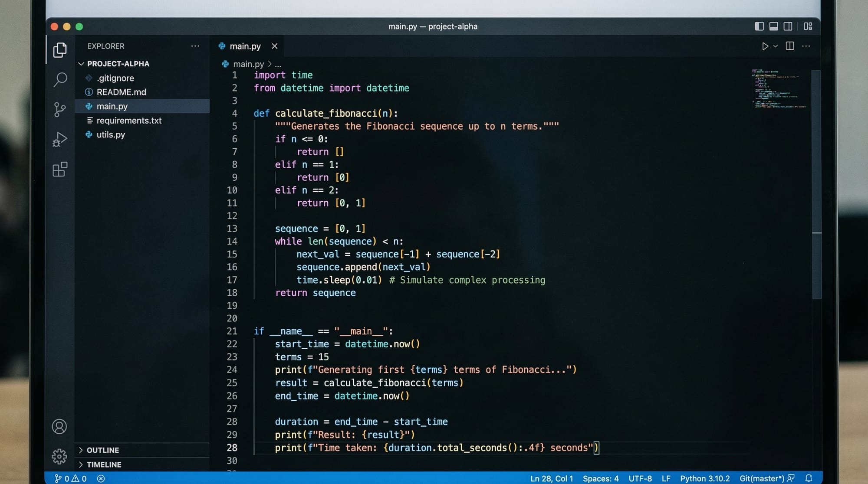
Task: Click the Spaces: 4 indentation setting
Action: click(x=601, y=478)
